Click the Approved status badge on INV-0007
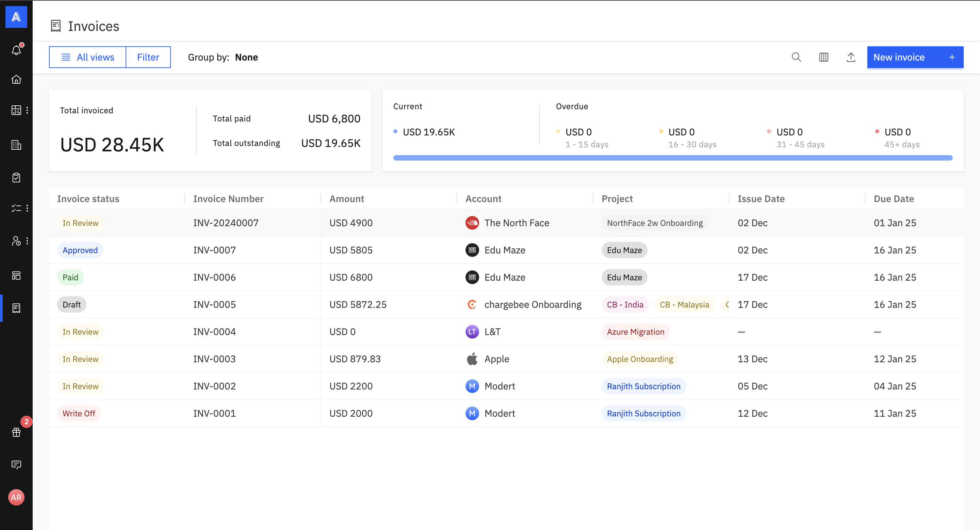This screenshot has height=530, width=980. pyautogui.click(x=80, y=250)
